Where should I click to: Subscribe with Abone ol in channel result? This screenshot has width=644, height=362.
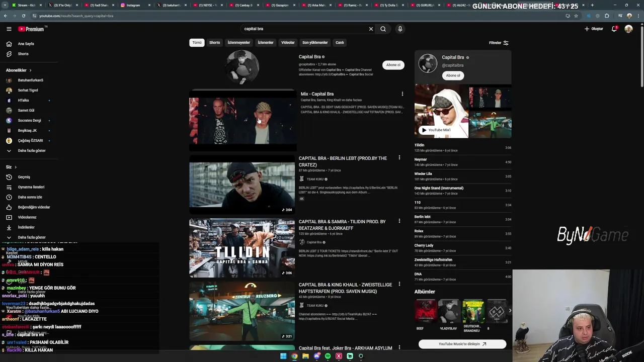coord(393,65)
